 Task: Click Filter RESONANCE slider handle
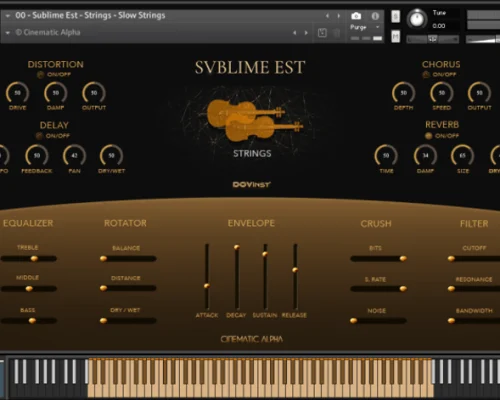(451, 289)
